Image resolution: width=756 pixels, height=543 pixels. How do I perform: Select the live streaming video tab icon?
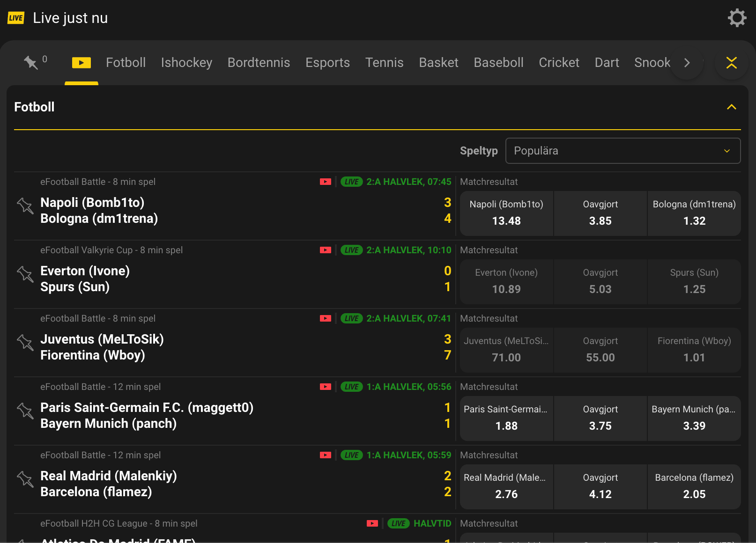tap(82, 63)
